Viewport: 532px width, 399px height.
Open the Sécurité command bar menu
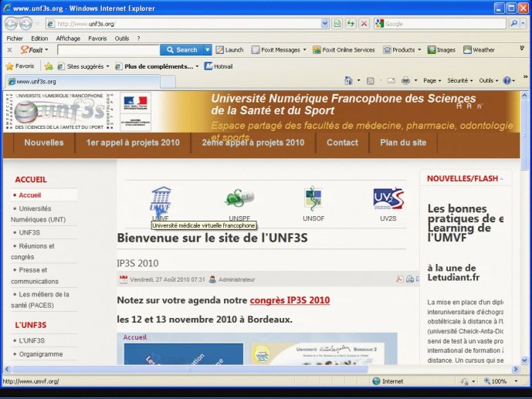459,81
